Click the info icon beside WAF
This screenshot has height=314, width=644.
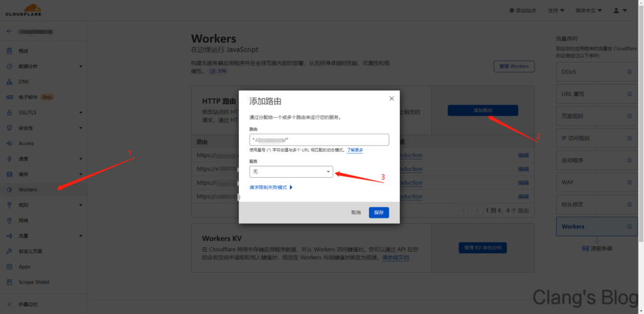click(x=630, y=182)
